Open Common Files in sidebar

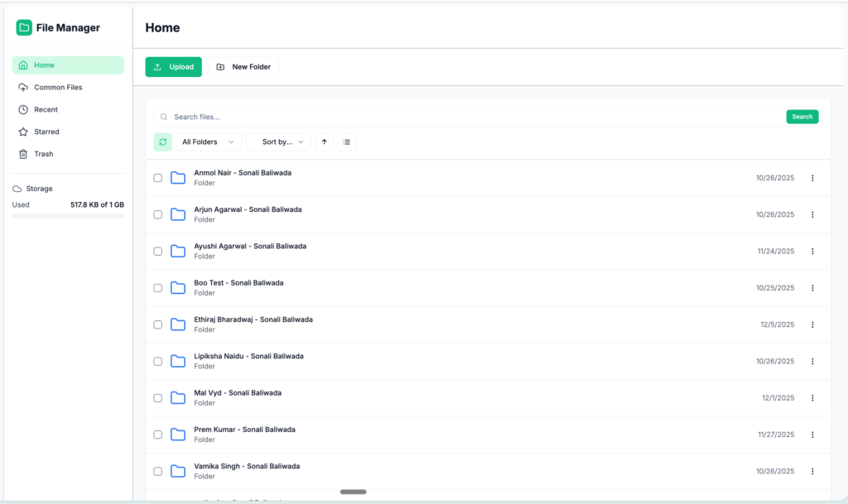coord(58,88)
